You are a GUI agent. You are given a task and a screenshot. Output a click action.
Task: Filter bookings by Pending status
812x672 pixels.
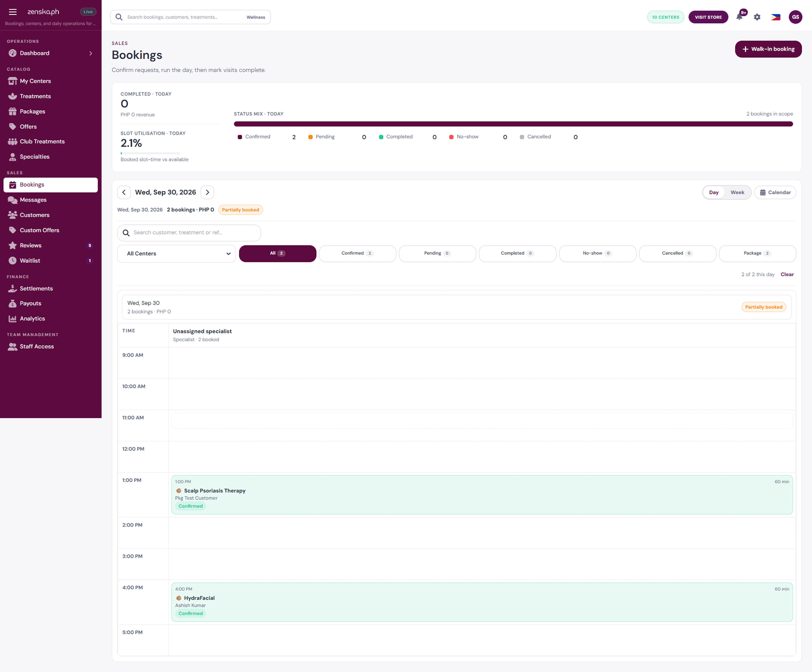pos(437,254)
